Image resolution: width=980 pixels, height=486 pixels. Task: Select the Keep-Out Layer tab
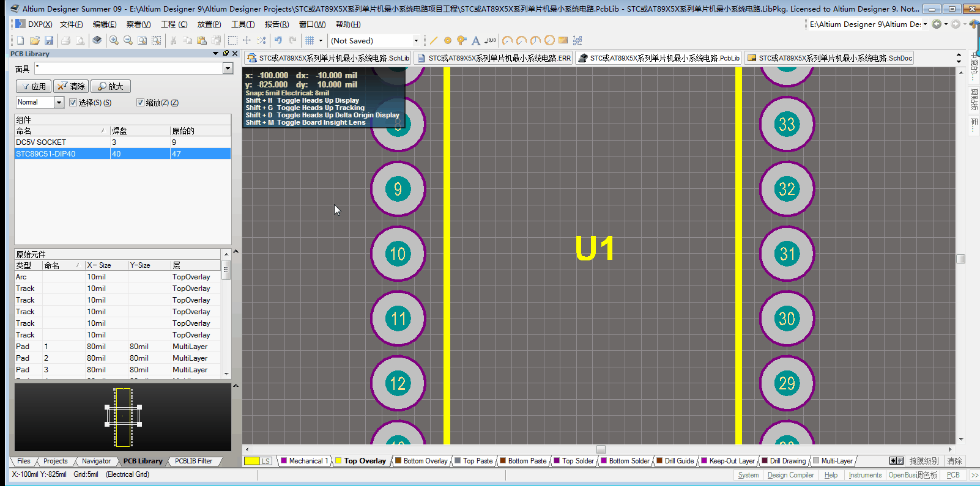pos(728,461)
